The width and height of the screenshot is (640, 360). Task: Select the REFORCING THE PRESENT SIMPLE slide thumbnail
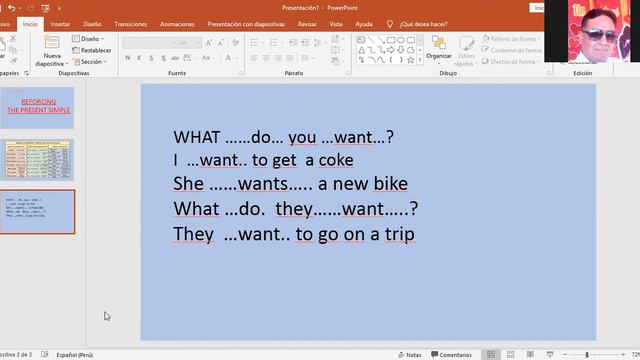[x=37, y=108]
